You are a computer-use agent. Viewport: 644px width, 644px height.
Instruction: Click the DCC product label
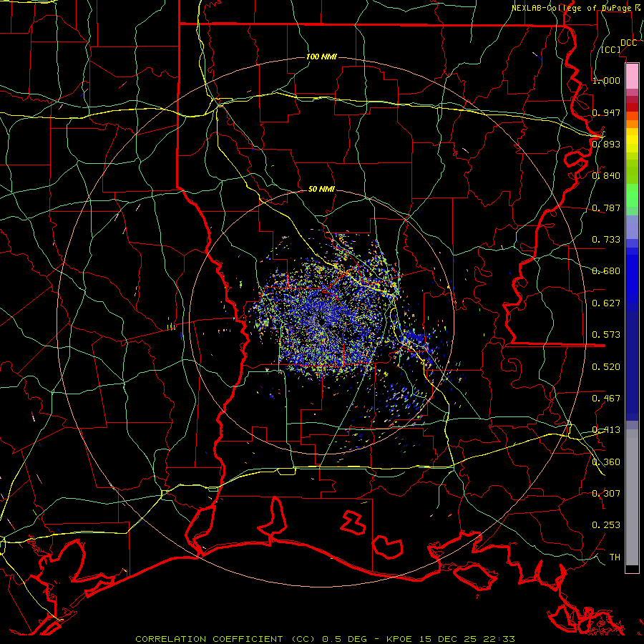[628, 42]
